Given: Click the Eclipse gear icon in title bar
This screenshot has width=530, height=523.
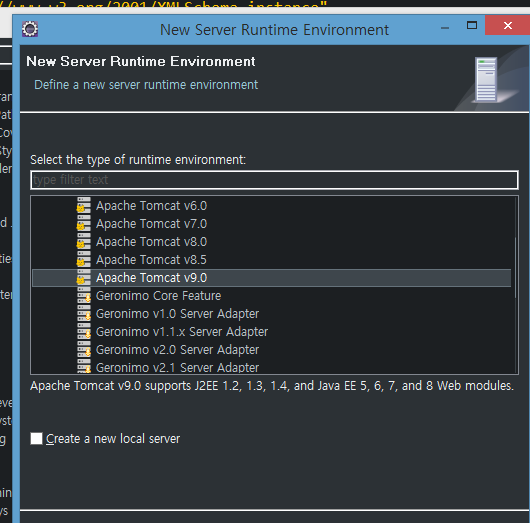Looking at the screenshot, I should pyautogui.click(x=30, y=29).
